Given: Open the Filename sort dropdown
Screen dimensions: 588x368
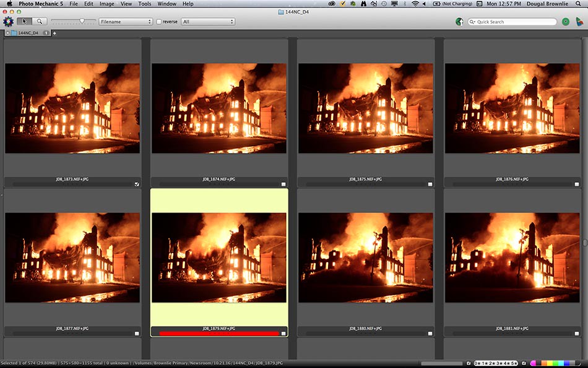Looking at the screenshot, I should (x=125, y=22).
